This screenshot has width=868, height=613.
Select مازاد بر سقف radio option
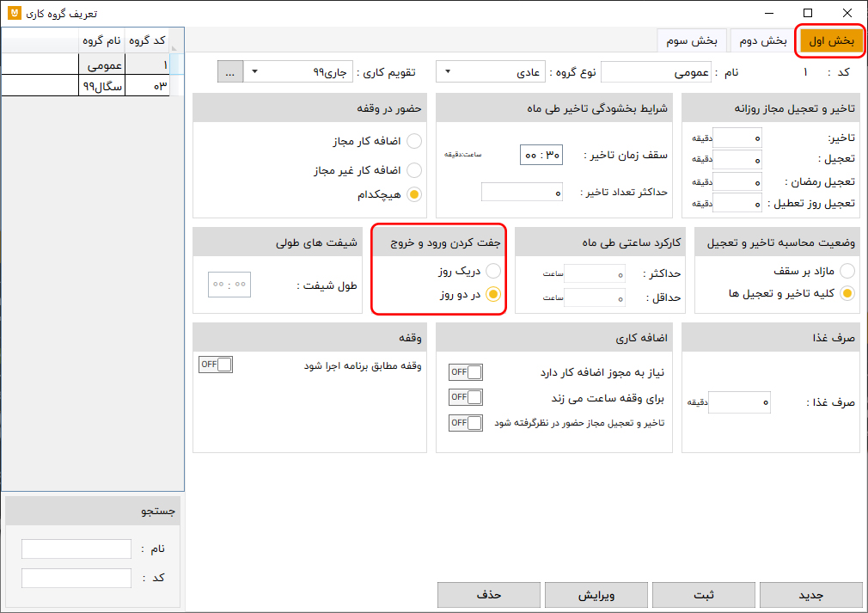(x=847, y=271)
